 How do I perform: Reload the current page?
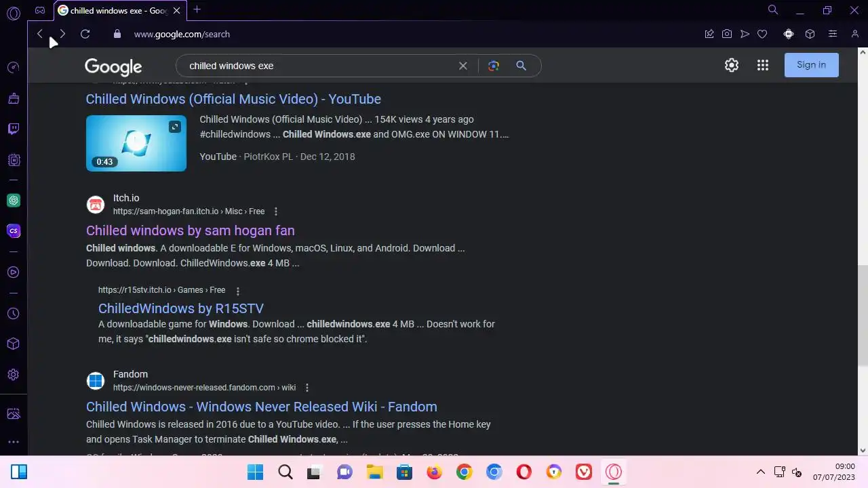point(85,34)
